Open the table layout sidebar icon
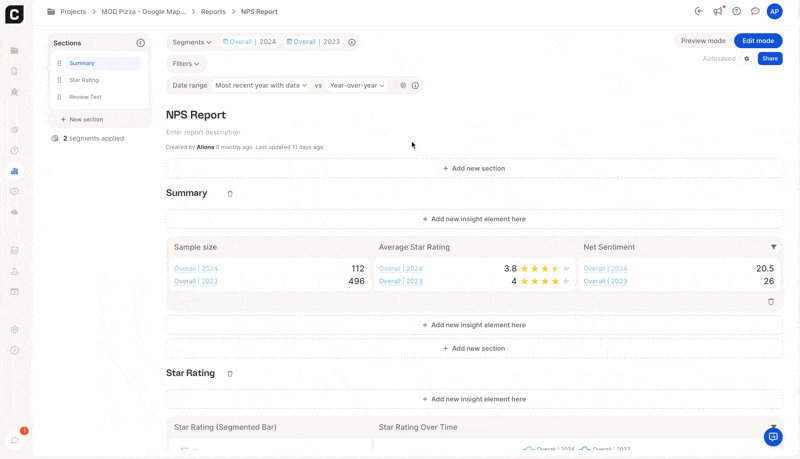 [14, 292]
